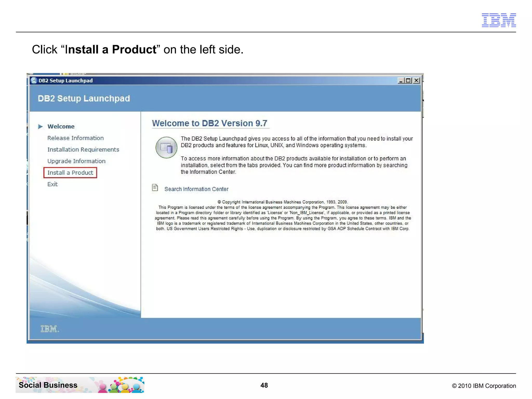The width and height of the screenshot is (532, 399).
Task: Open Release Information in the sidebar
Action: coord(75,138)
